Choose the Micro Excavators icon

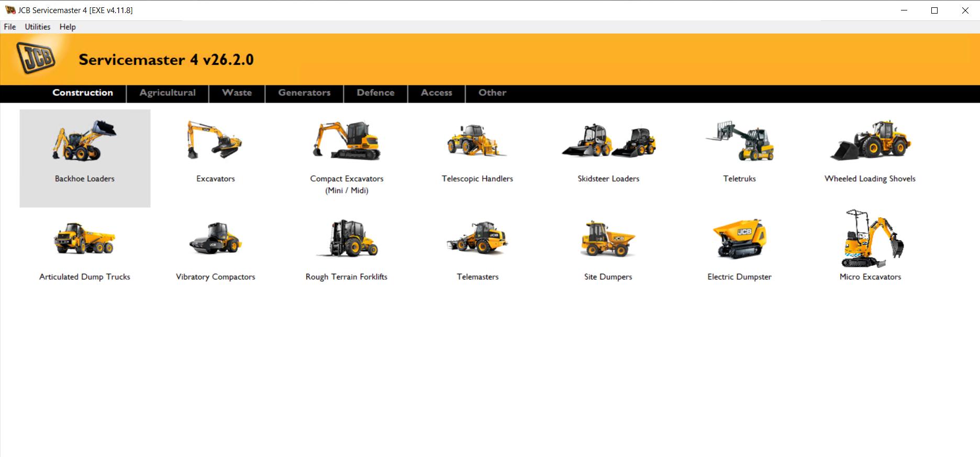[x=872, y=239]
